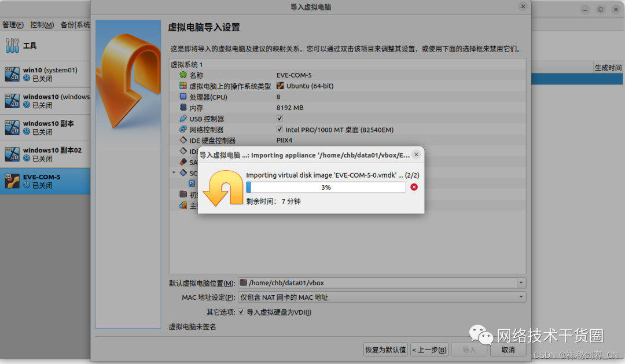Collapse the SCSI controller tree entry
Viewport: 625px width, 364px height.
(173, 173)
